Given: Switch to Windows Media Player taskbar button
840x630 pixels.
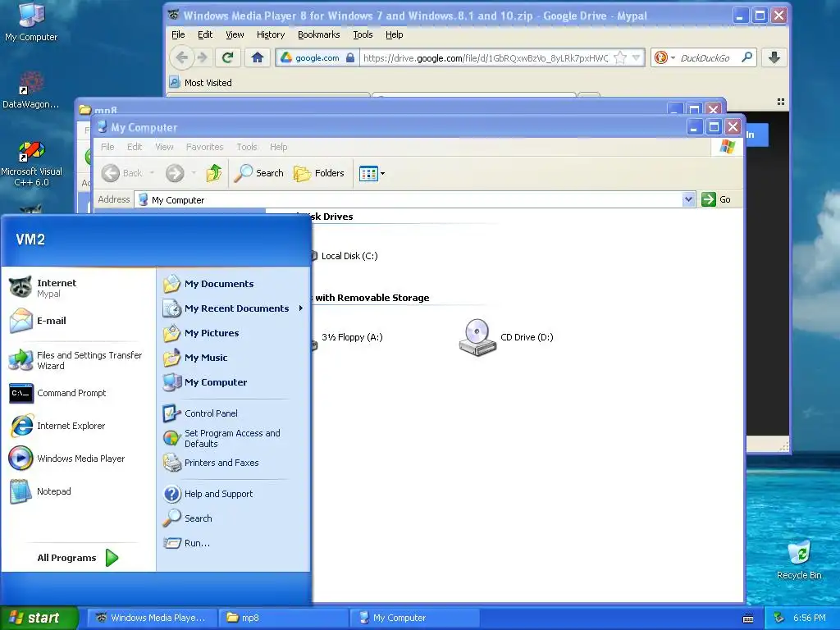Looking at the screenshot, I should [153, 618].
